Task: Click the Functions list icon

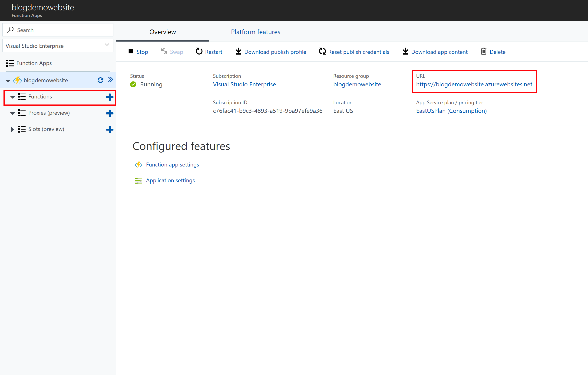Action: click(22, 97)
